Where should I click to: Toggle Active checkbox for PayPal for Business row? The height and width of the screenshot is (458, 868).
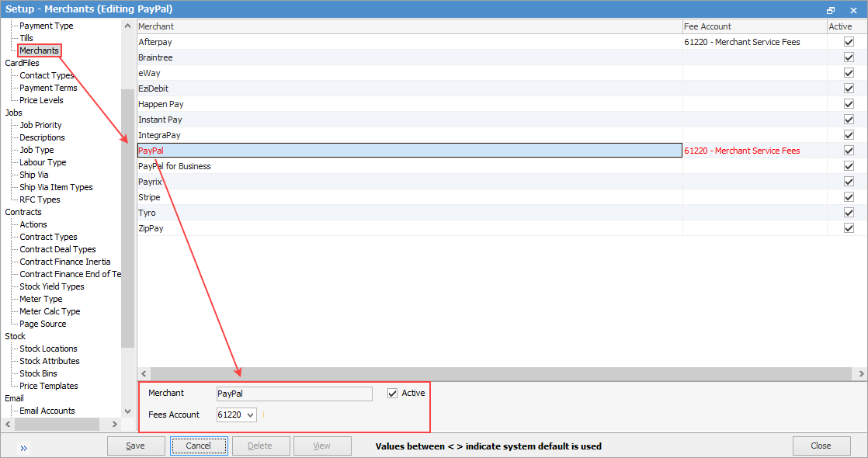pos(849,165)
